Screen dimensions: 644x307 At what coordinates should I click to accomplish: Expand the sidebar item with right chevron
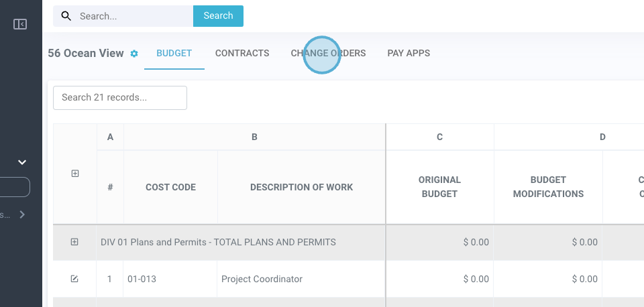(22, 214)
